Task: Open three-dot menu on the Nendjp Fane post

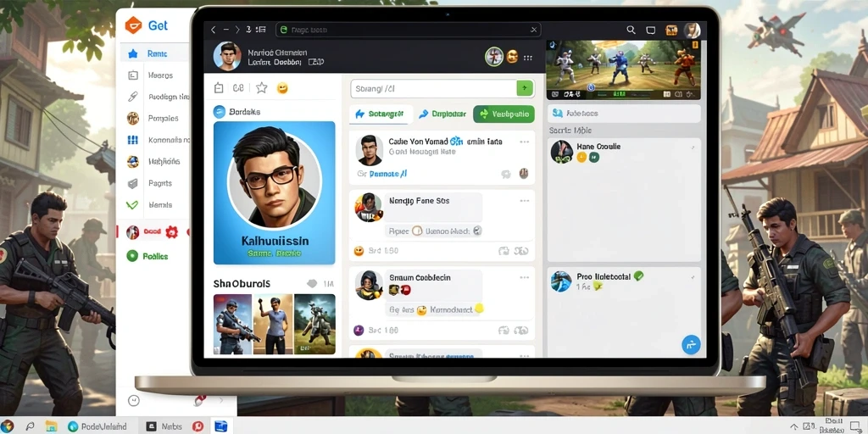Action: click(x=524, y=201)
